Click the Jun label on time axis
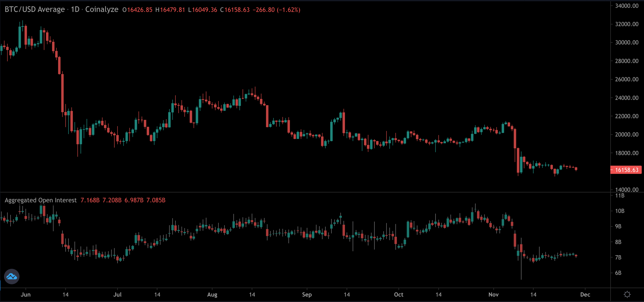The width and height of the screenshot is (644, 302). [x=26, y=294]
